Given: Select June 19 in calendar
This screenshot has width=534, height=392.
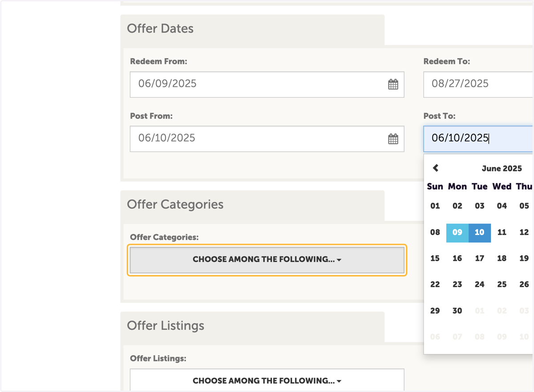Looking at the screenshot, I should [x=524, y=258].
